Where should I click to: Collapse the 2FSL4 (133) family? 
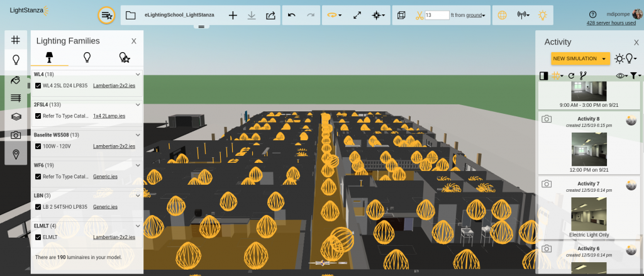138,105
